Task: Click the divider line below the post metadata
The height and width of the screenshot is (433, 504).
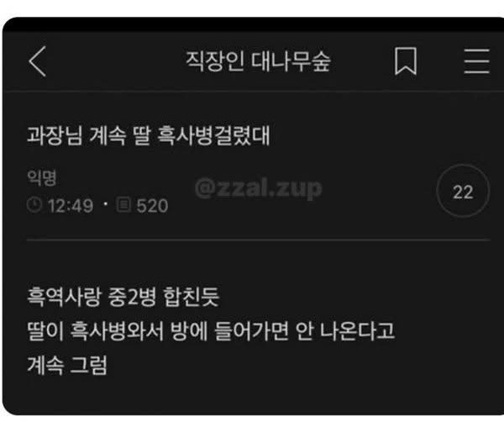Action: (x=259, y=240)
